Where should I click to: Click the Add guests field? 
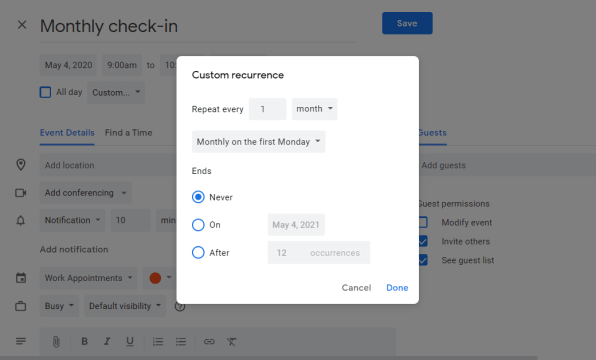tap(507, 165)
